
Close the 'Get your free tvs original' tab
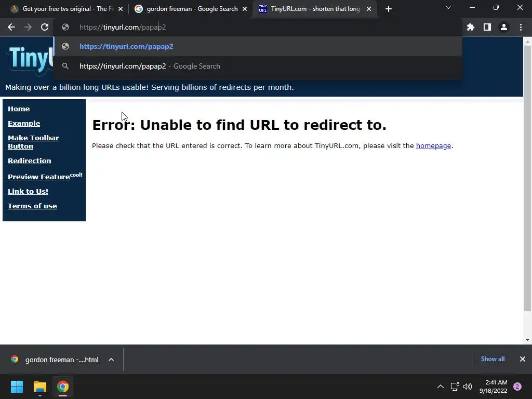(121, 9)
